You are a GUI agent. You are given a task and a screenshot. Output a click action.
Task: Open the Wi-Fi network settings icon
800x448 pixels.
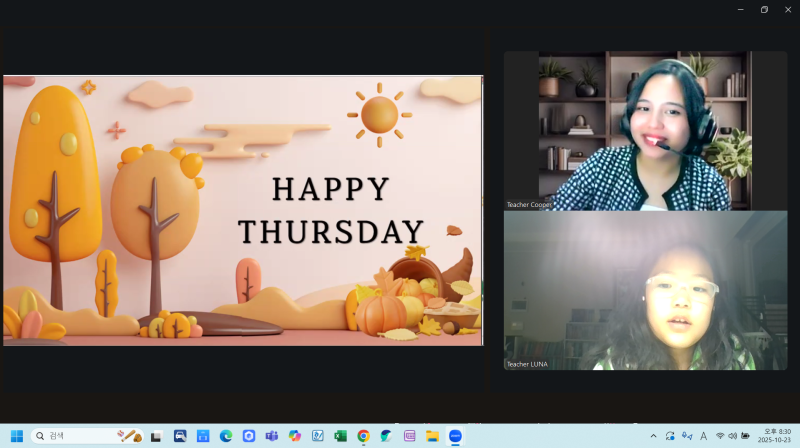pos(720,436)
